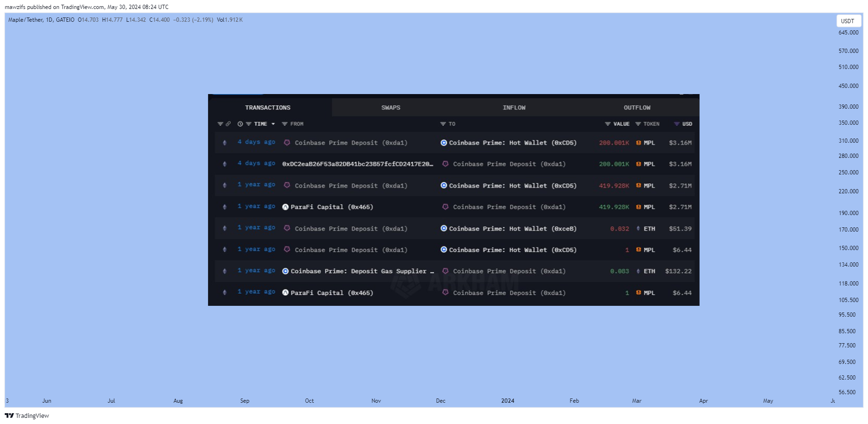Click the USD column header label
Viewport: 868px width, 424px height.
click(687, 124)
